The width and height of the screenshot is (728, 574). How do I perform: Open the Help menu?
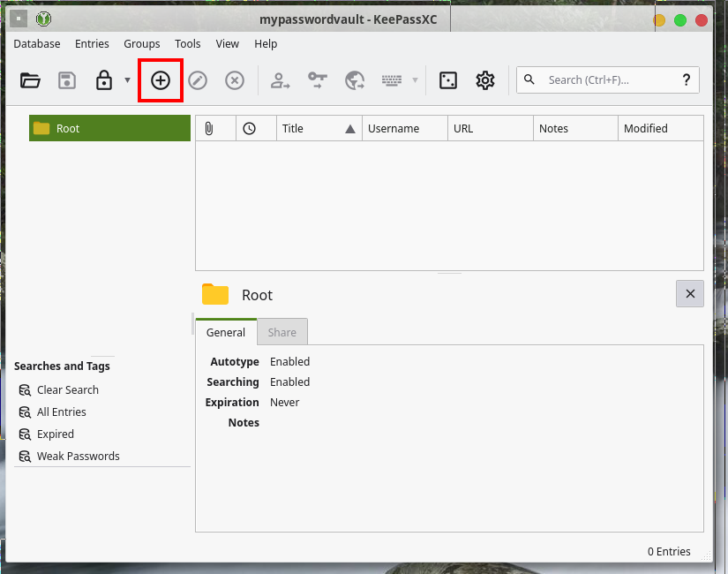(266, 43)
